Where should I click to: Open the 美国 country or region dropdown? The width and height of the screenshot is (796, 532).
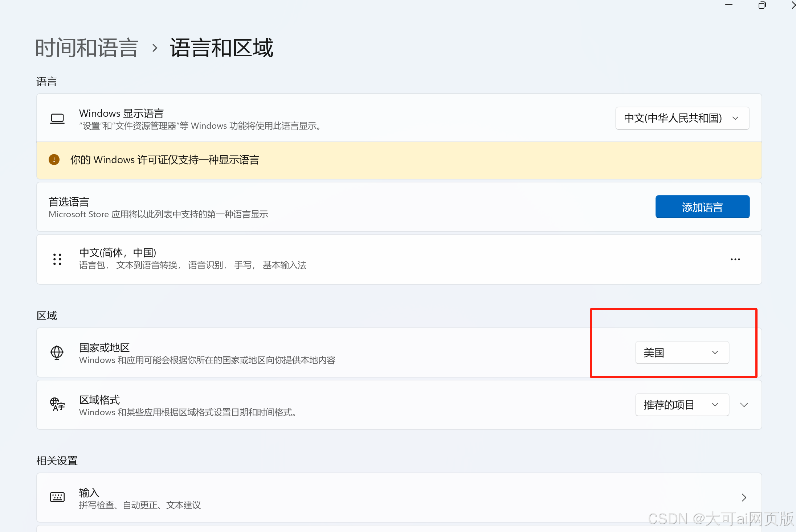coord(682,352)
